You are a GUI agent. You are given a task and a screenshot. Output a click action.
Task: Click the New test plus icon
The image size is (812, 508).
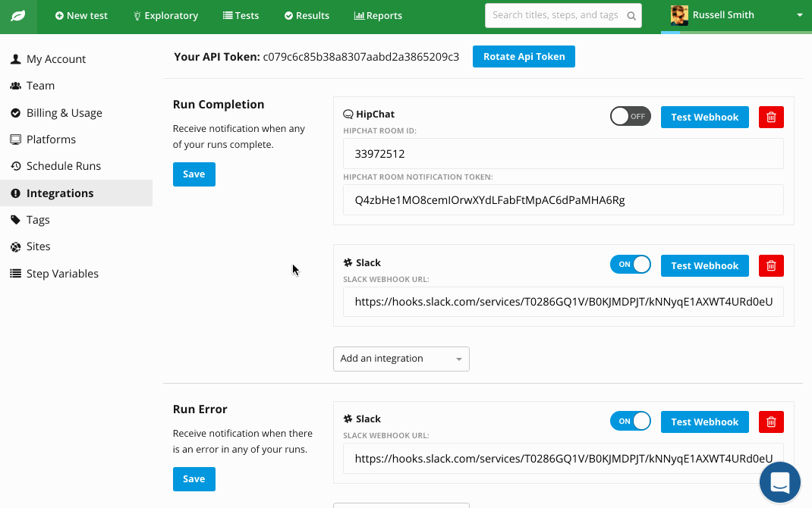59,15
